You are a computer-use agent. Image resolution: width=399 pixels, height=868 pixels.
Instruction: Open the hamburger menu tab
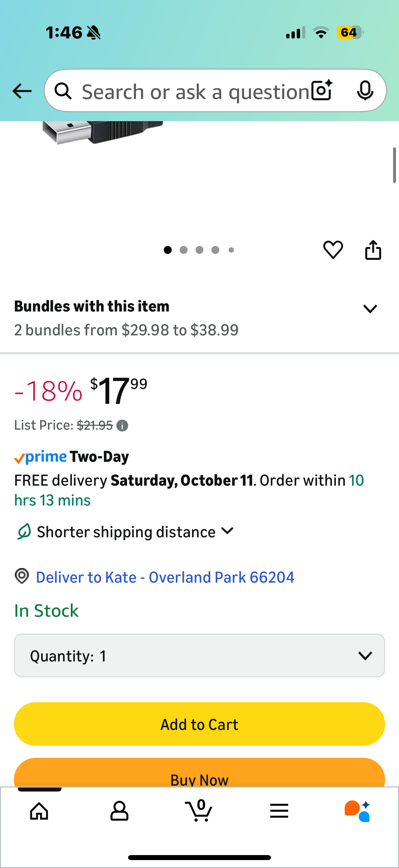[x=279, y=811]
